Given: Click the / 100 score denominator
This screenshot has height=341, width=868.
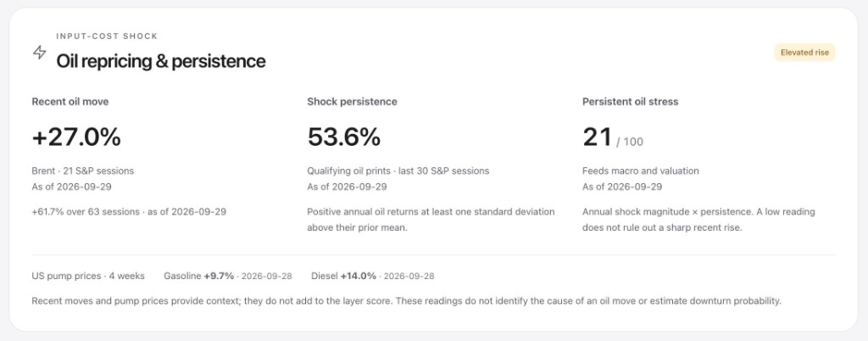Looking at the screenshot, I should [x=630, y=142].
